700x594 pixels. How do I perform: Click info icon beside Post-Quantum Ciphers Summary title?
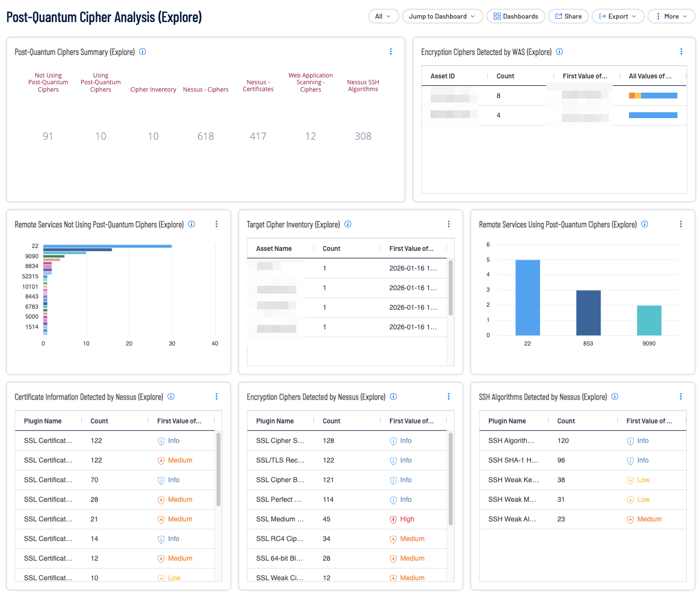click(143, 51)
